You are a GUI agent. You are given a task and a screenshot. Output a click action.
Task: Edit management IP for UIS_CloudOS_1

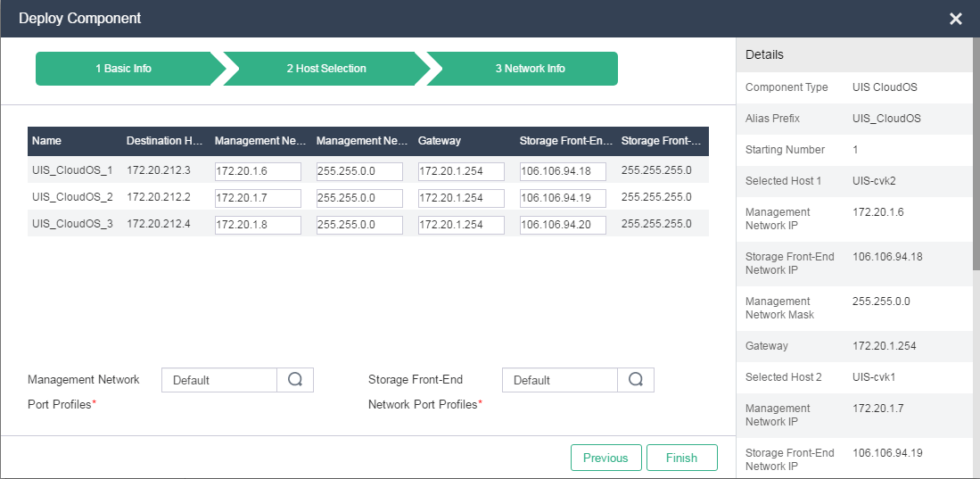[258, 171]
